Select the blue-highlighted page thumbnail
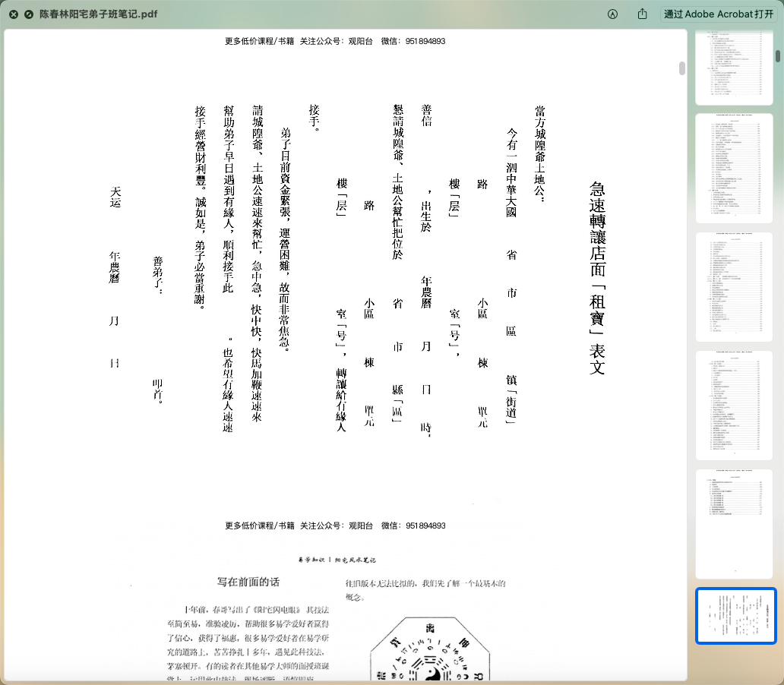The width and height of the screenshot is (784, 685). 735,616
